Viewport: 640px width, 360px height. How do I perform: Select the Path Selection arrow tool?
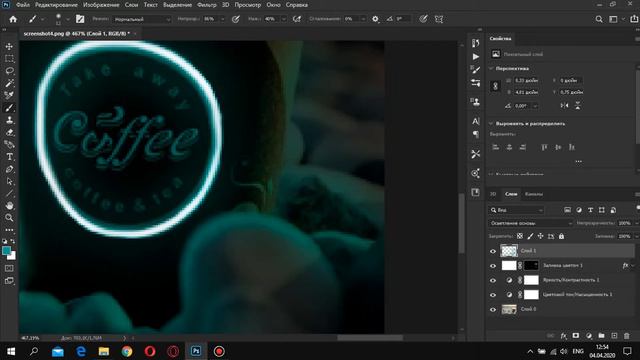pos(9,181)
